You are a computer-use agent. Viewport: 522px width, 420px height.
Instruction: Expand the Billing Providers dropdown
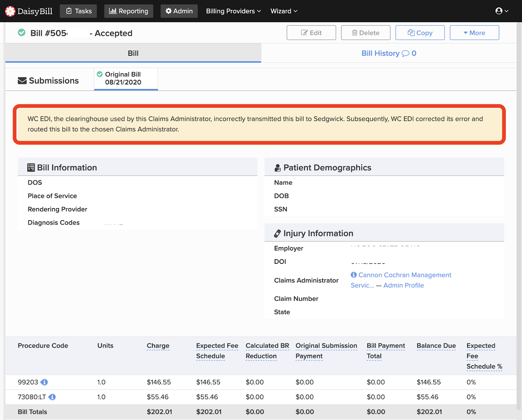233,11
